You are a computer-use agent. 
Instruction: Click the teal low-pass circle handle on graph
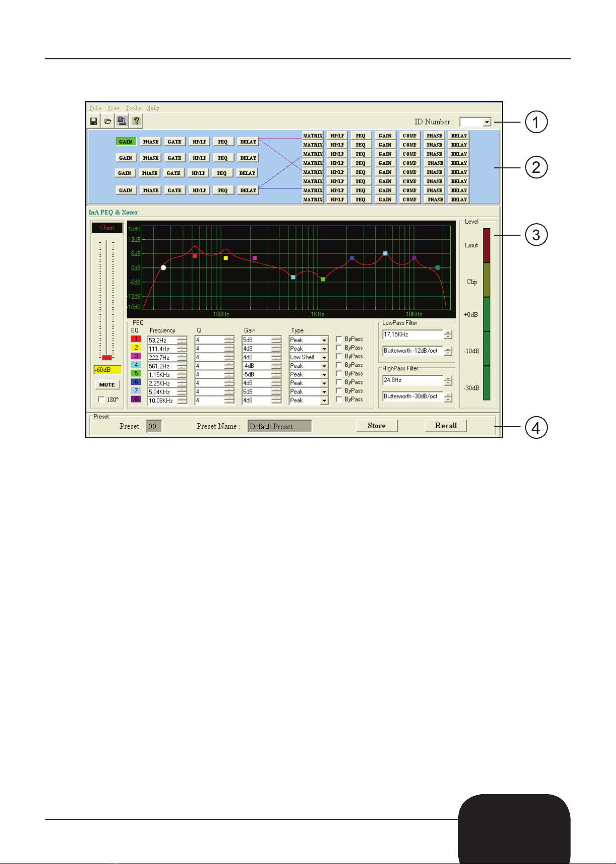[x=438, y=267]
